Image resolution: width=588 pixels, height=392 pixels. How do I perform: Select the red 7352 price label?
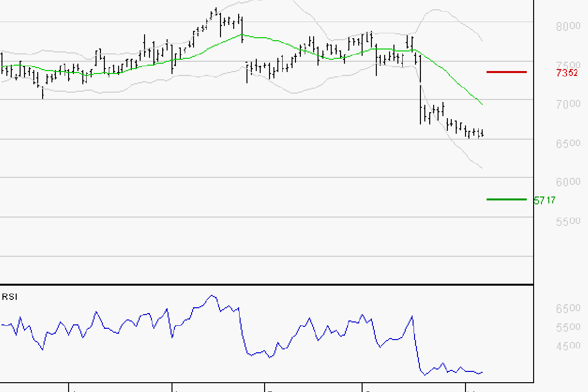(x=567, y=73)
